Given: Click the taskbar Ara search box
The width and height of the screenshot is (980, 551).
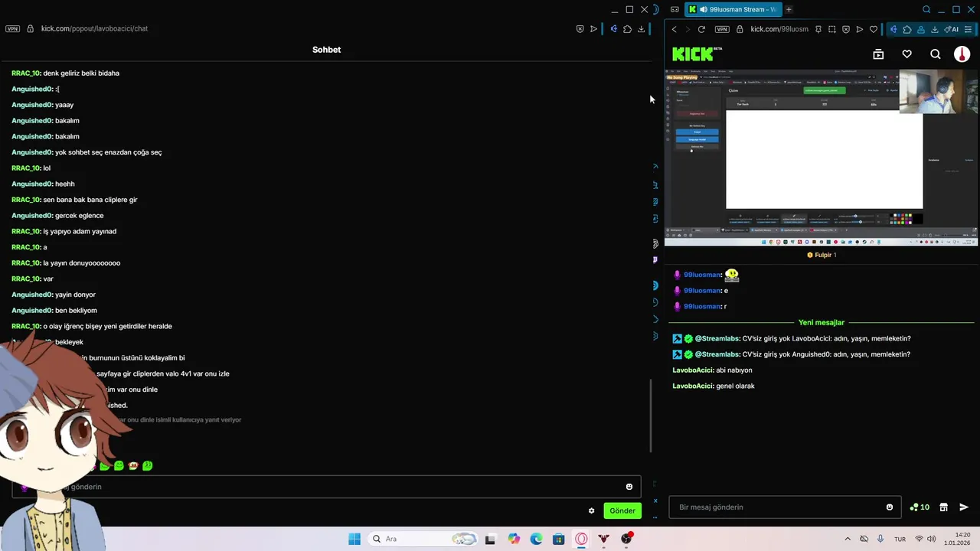Looking at the screenshot, I should [423, 539].
